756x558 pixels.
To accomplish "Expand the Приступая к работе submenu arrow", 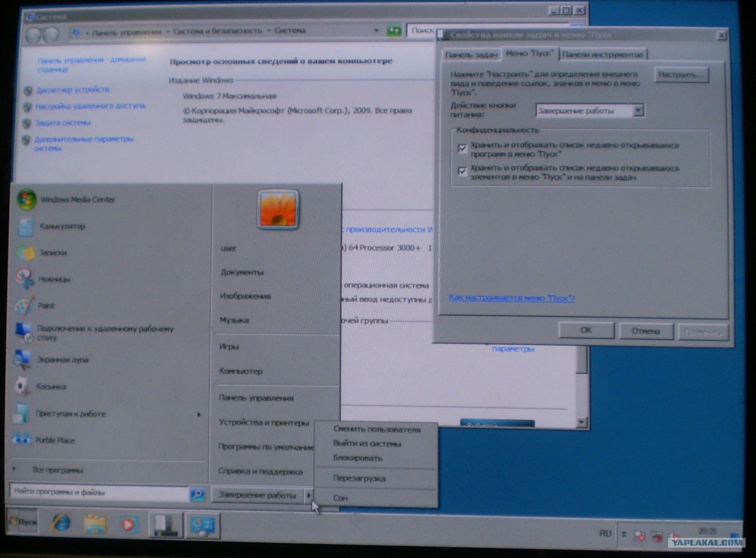I will point(199,414).
